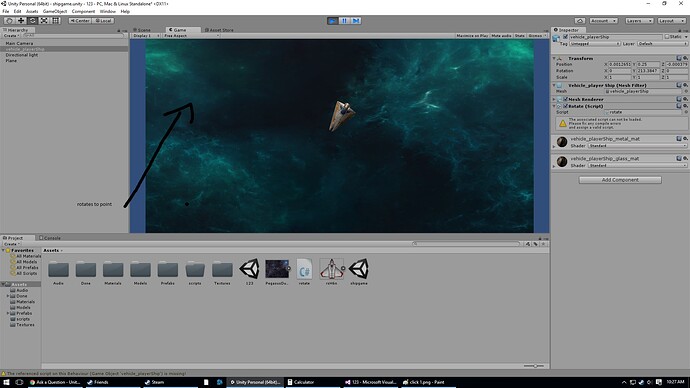Screen dimensions: 690x388
Task: Click the Step frame button
Action: pos(356,21)
